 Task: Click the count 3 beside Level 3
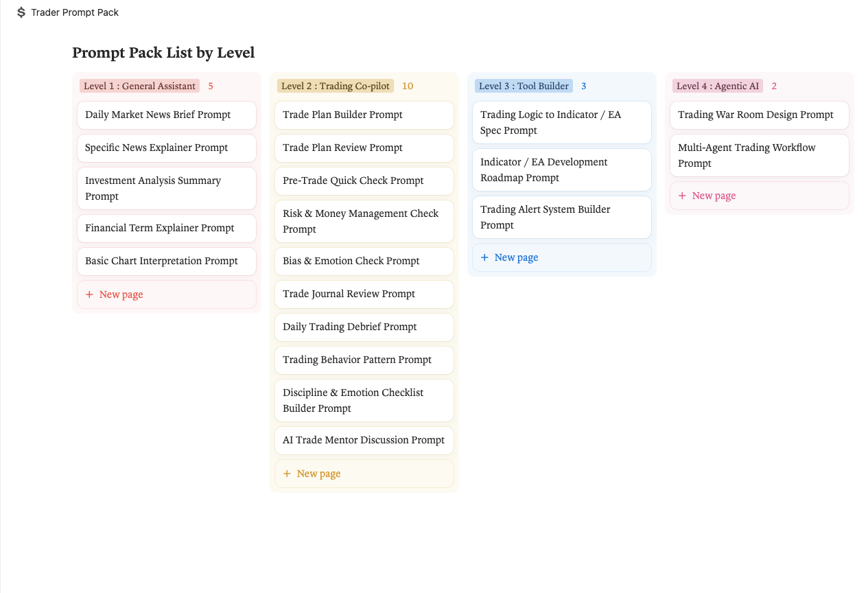tap(584, 86)
